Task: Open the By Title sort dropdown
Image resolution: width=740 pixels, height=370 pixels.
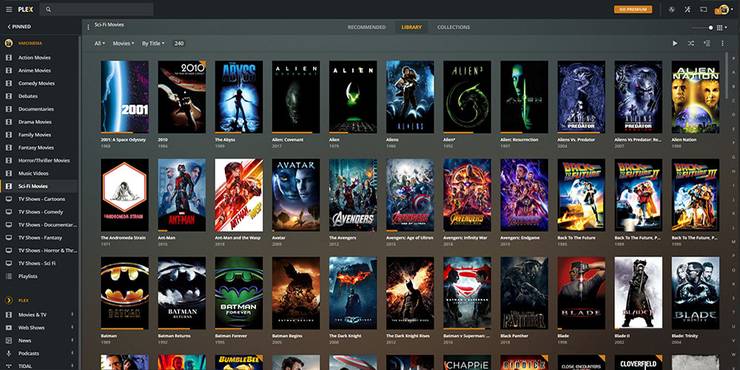Action: (153, 43)
